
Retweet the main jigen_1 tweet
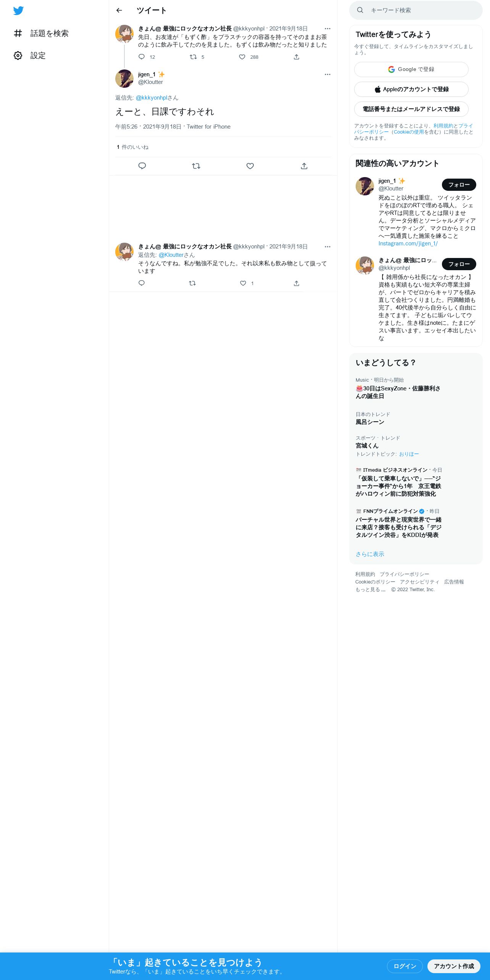point(196,166)
